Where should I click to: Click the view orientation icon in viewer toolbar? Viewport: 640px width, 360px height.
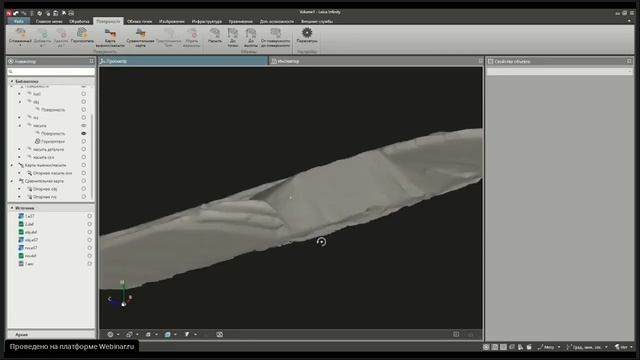pos(129,334)
